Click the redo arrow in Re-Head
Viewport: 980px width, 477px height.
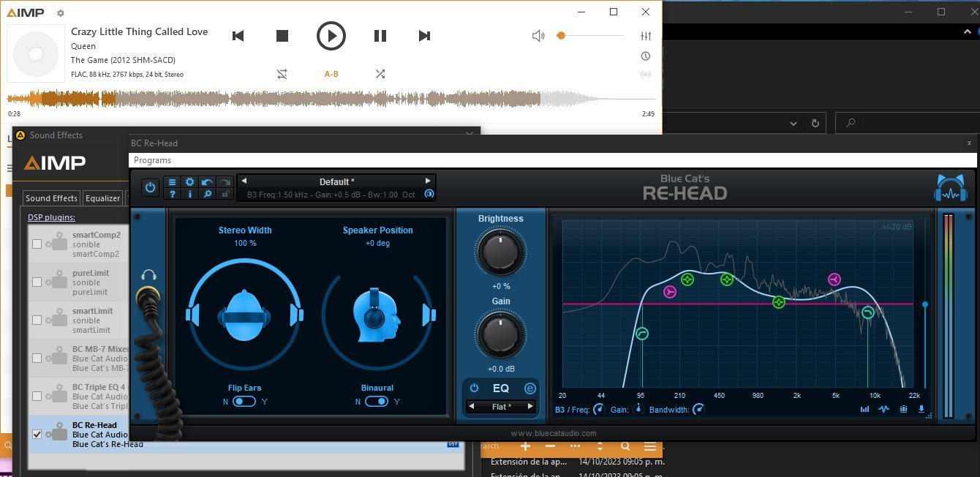click(225, 182)
